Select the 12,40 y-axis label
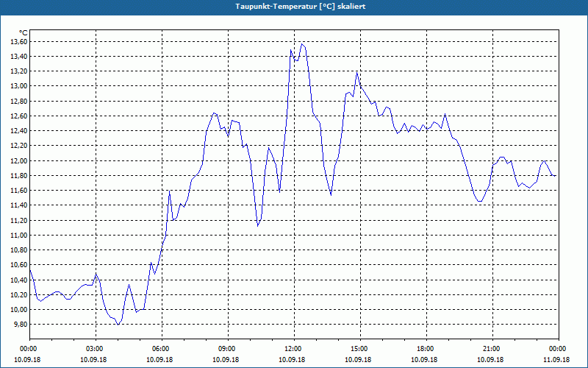Screen dimensions: 588x368 (x=19, y=131)
